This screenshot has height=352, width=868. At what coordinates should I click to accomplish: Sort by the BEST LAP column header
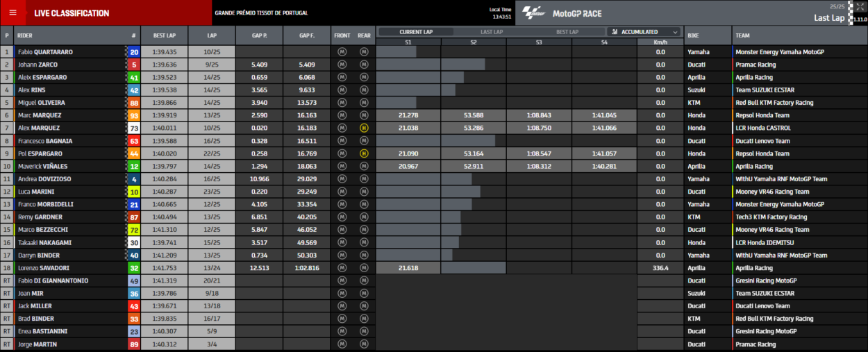pos(164,35)
